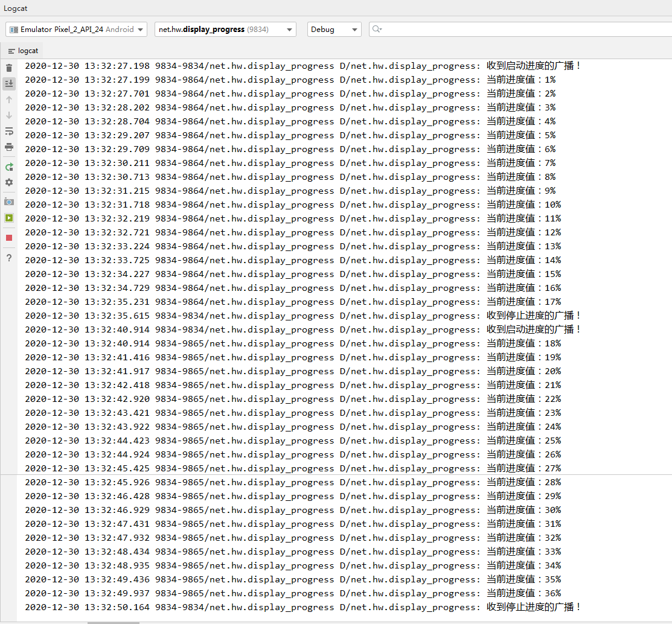Toggle scroll to the end icon
Screen dimensions: 672x624
coord(9,83)
